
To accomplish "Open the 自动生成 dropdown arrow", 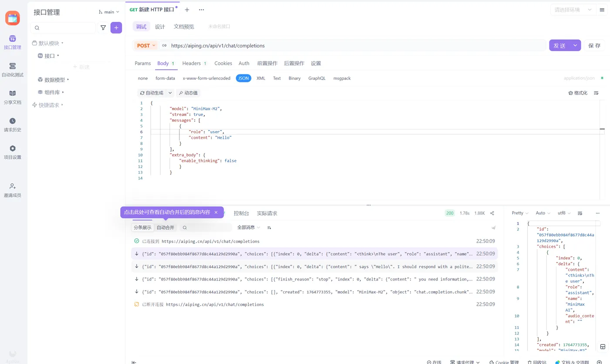I will tap(170, 93).
